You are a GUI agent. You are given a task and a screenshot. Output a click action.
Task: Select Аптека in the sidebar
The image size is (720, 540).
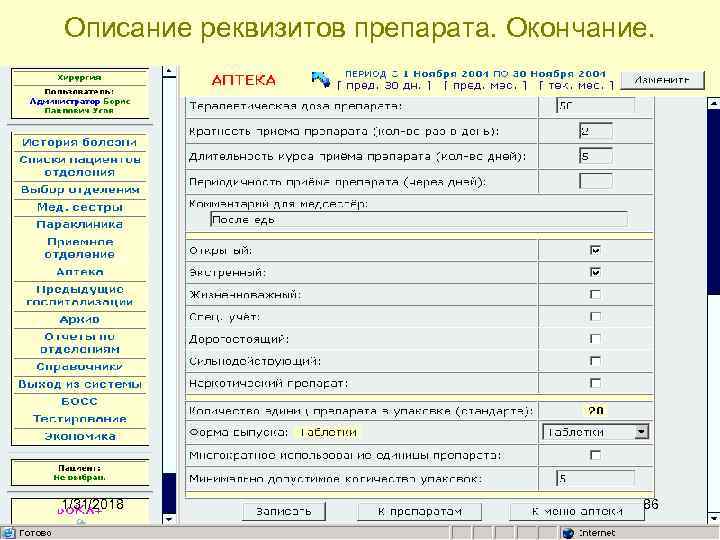79,272
